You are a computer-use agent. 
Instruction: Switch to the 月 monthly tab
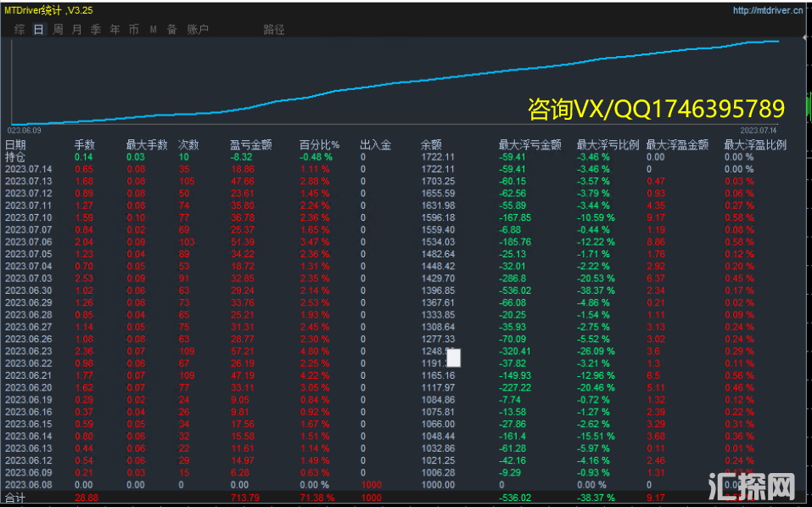[x=76, y=30]
